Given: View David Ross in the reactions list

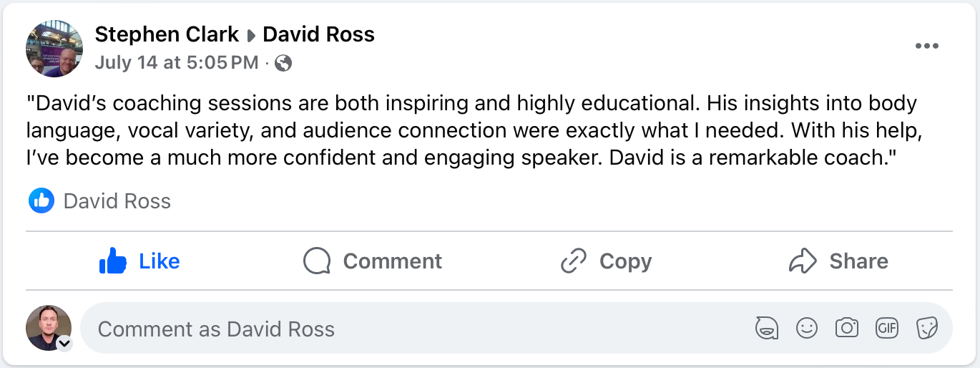Looking at the screenshot, I should pyautogui.click(x=117, y=201).
